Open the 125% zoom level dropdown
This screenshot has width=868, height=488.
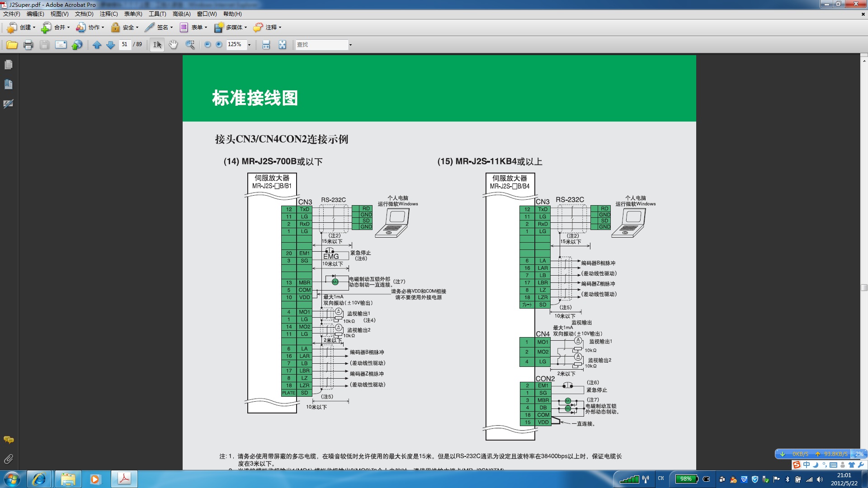pos(249,45)
